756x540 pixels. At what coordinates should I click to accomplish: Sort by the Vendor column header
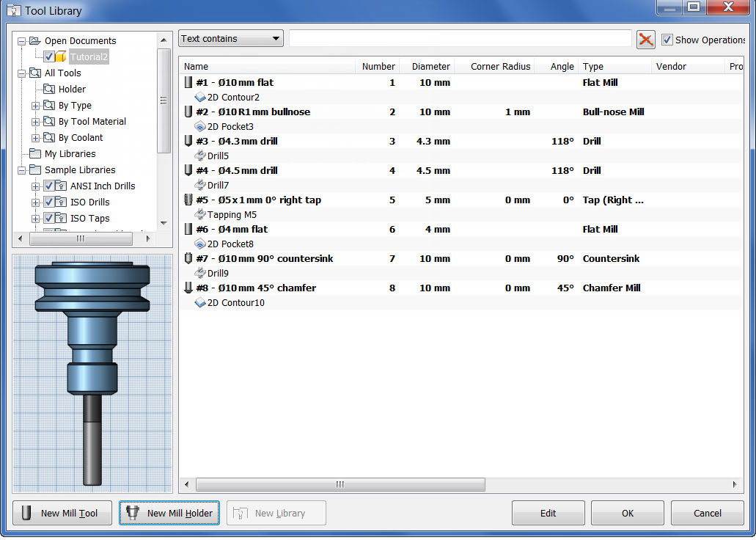[688, 66]
